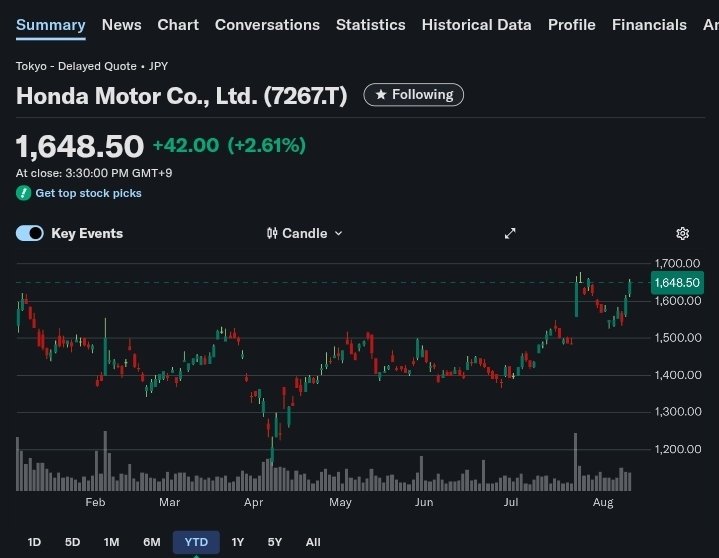Click the +42.00 price change value
The width and height of the screenshot is (719, 558).
point(186,145)
